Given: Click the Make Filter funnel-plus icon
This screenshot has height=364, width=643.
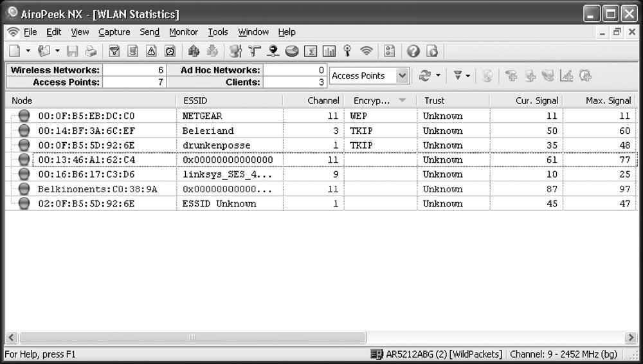Looking at the screenshot, I should pos(511,76).
